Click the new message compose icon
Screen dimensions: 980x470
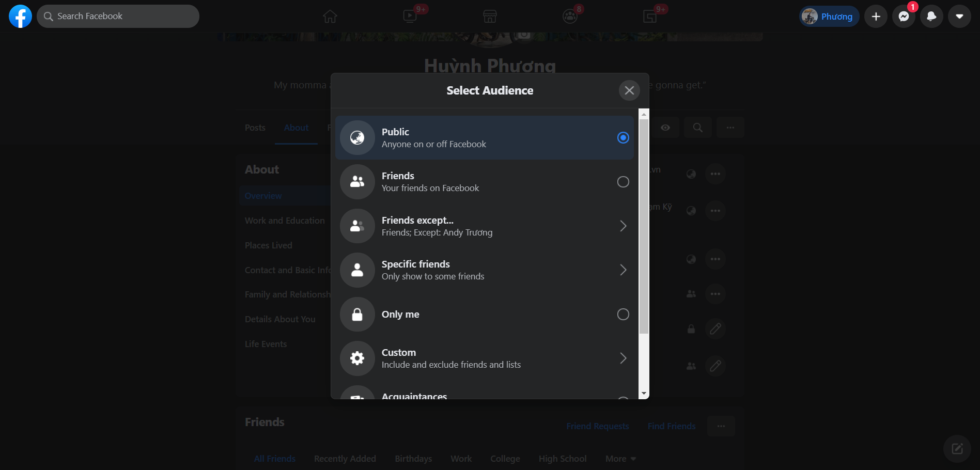coord(957,448)
